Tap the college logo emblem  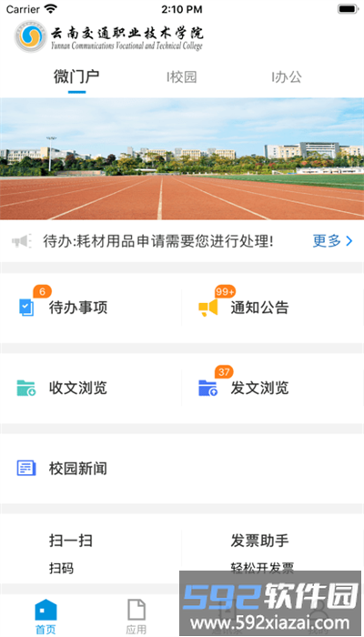click(x=31, y=36)
